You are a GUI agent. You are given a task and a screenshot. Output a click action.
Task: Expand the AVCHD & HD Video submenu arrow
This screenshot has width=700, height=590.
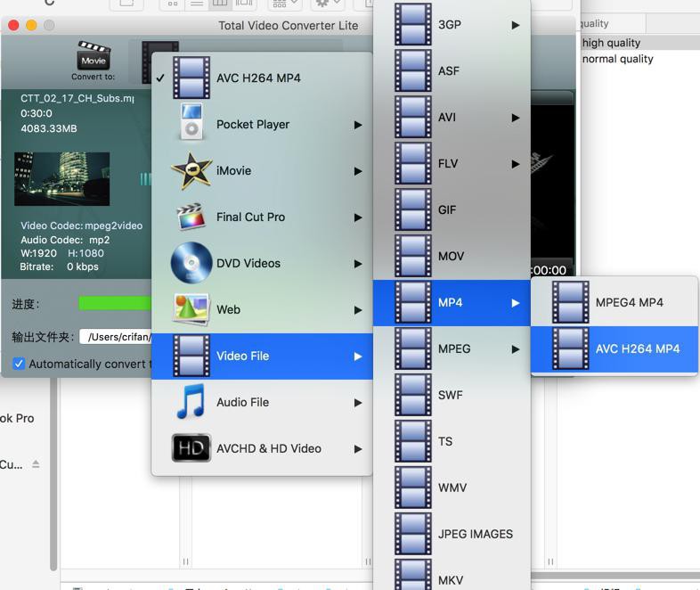[358, 449]
